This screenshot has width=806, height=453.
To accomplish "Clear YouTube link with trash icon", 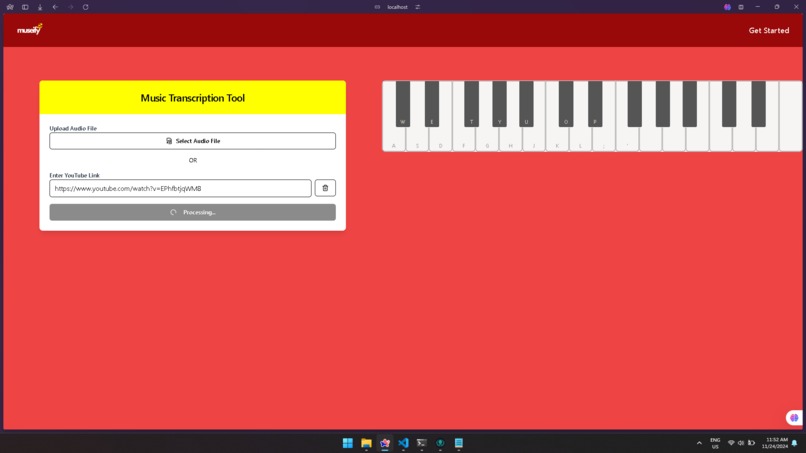I will pyautogui.click(x=325, y=188).
